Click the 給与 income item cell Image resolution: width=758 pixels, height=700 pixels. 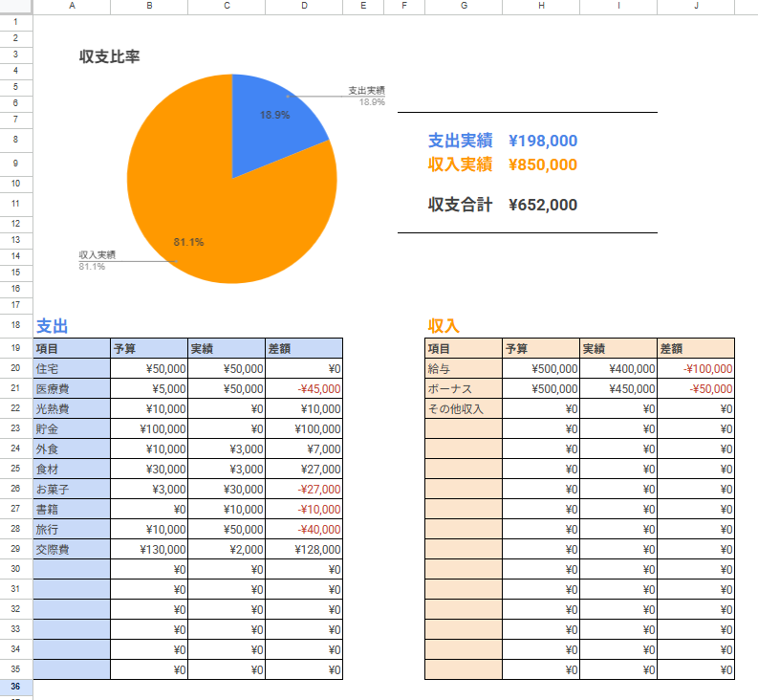click(x=464, y=368)
